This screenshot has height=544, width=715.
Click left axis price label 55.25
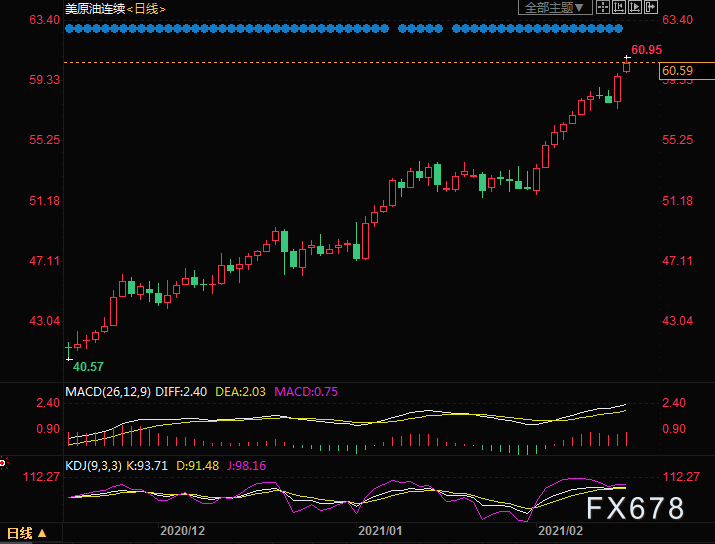pyautogui.click(x=45, y=140)
